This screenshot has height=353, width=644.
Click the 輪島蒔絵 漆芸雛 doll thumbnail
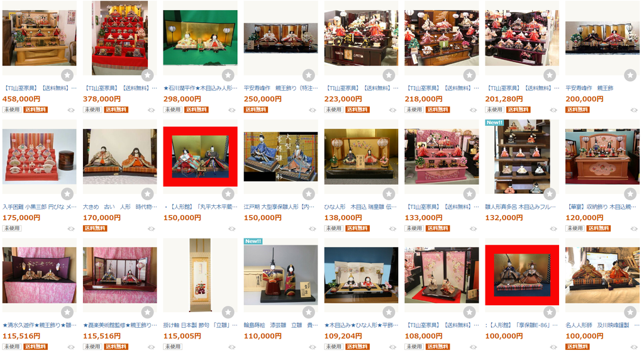[x=280, y=275]
